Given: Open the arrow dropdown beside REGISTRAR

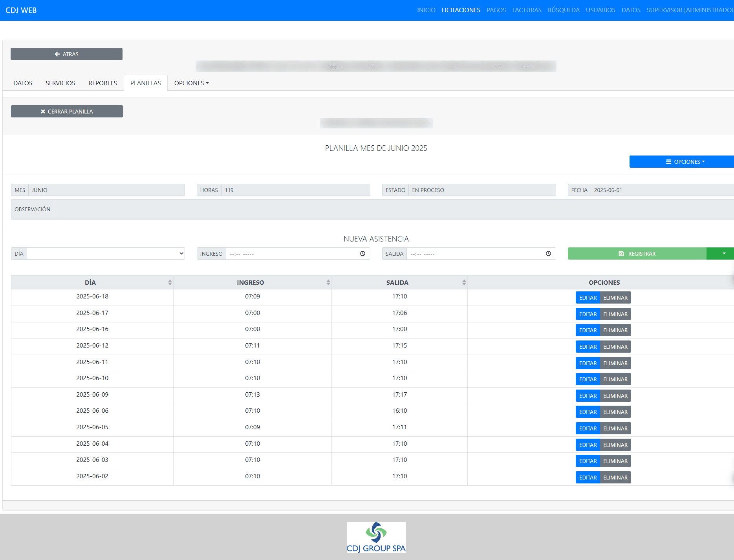Looking at the screenshot, I should pos(723,254).
